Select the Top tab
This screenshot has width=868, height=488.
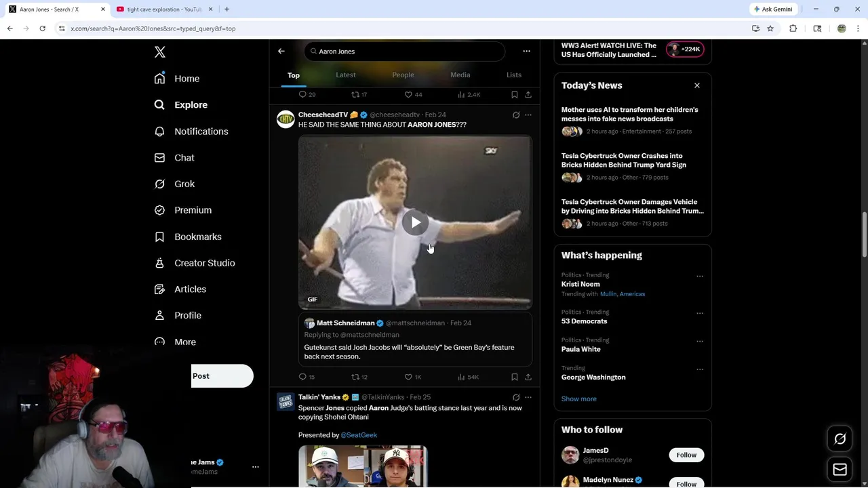pos(294,75)
